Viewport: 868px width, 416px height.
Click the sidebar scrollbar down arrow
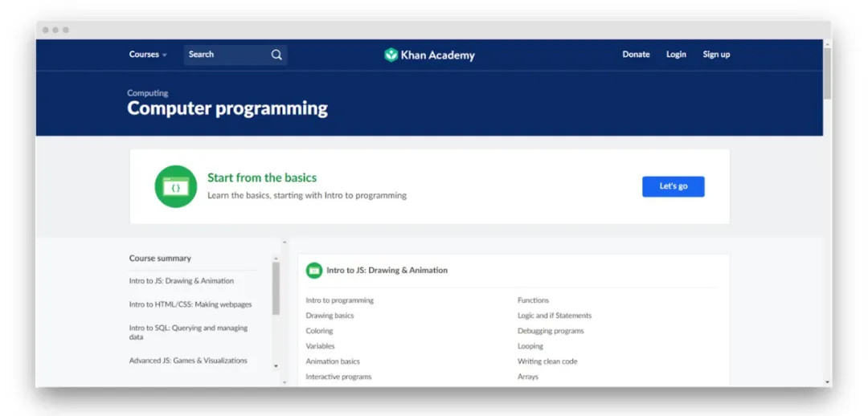coord(276,366)
